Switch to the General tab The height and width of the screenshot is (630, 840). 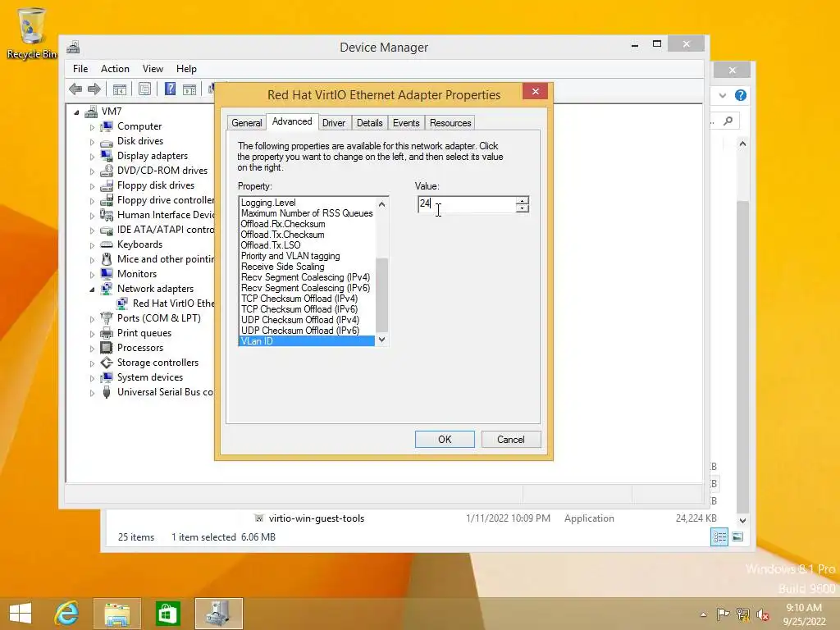click(x=246, y=123)
